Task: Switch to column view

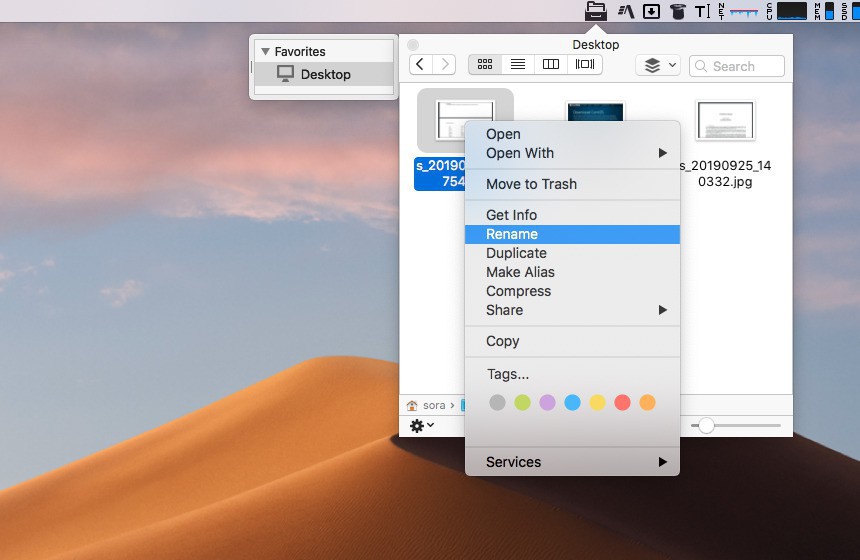Action: tap(551, 65)
